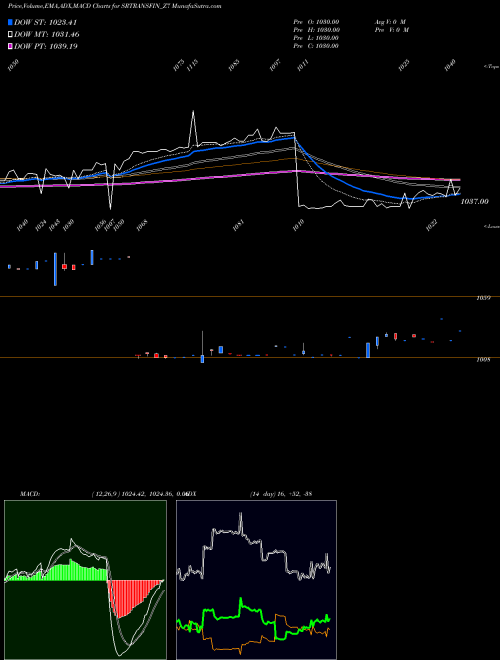Image resolution: width=500 pixels, height=660 pixels.
Task: Click the current price label 1037.00
Action: pyautogui.click(x=474, y=202)
